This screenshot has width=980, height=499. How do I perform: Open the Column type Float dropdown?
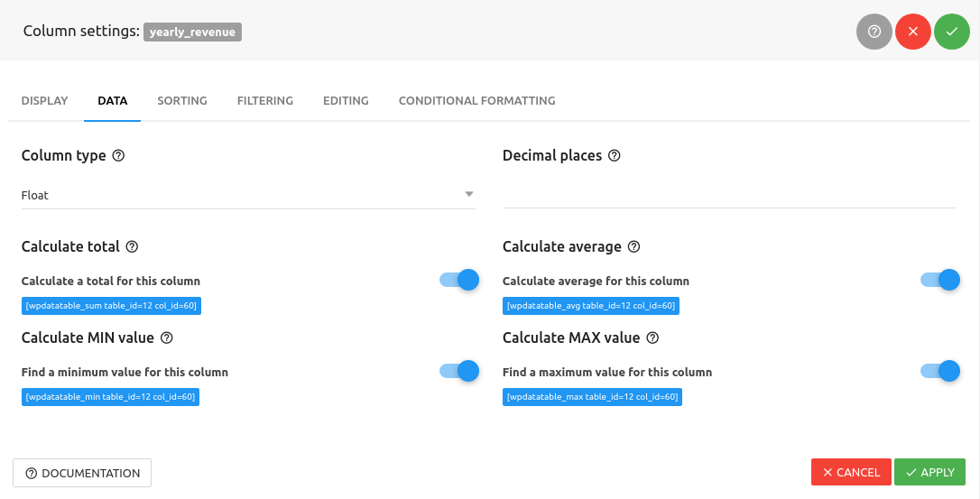(x=248, y=195)
